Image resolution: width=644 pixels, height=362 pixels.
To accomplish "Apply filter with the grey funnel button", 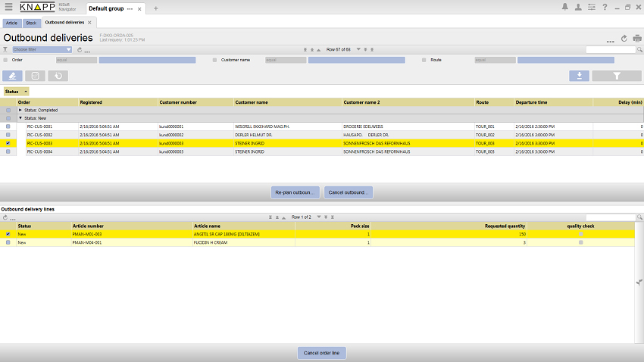I will pos(617,76).
